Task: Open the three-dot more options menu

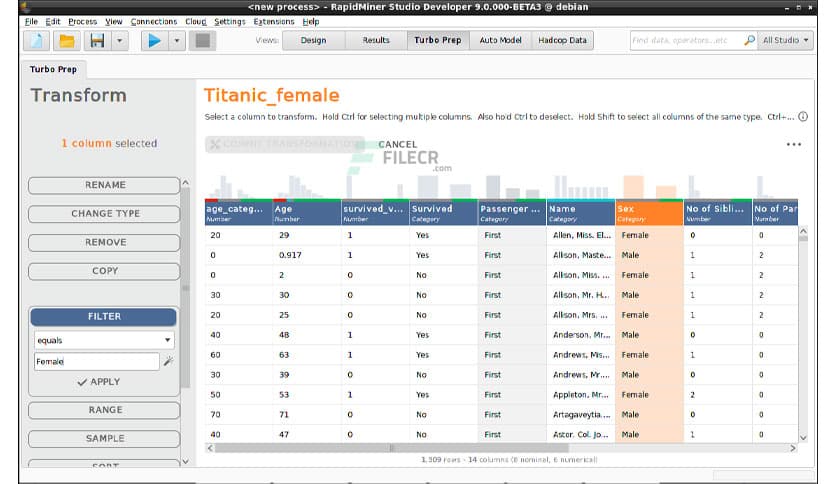Action: (794, 144)
